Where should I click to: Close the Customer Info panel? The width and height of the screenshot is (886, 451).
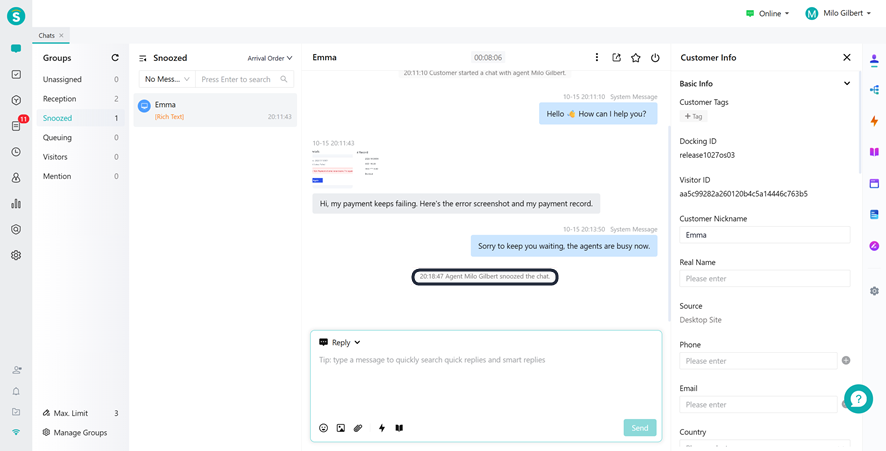tap(846, 57)
